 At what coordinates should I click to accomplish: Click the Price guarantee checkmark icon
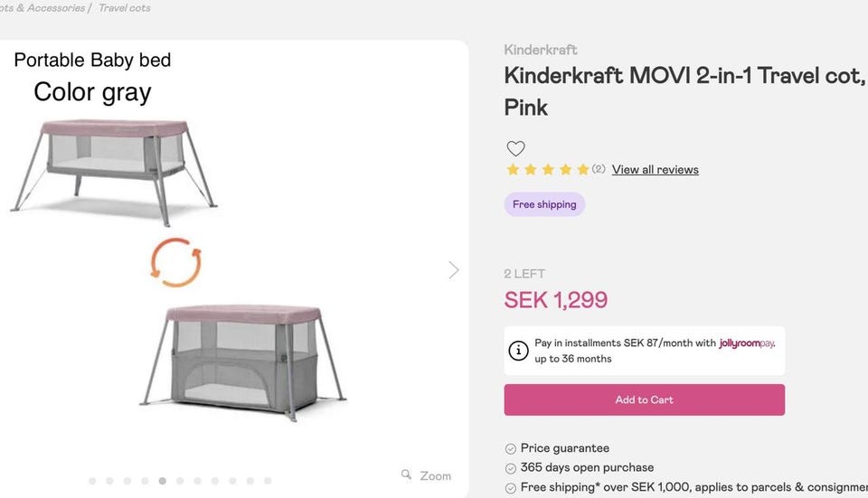(511, 448)
